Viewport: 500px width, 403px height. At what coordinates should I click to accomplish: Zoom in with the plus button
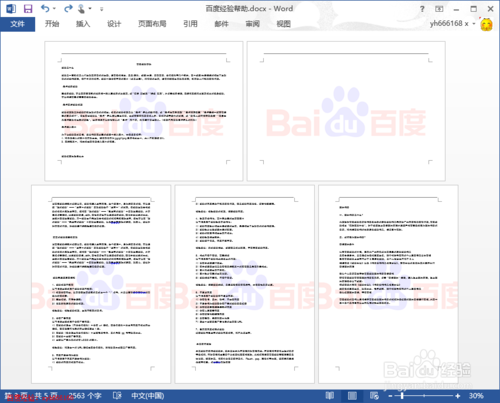tap(458, 396)
